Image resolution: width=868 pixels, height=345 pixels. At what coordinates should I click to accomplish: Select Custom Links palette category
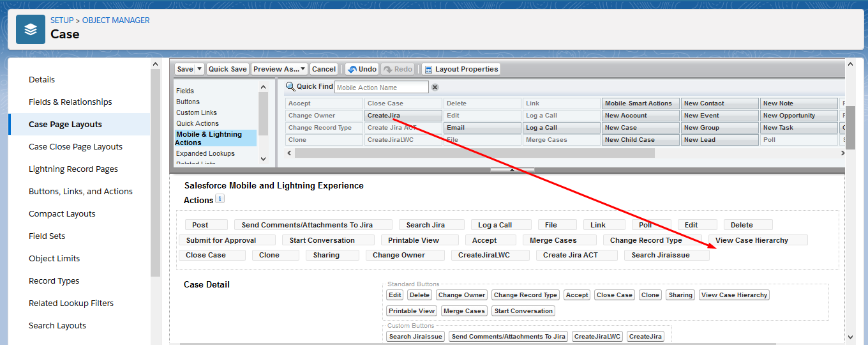(197, 112)
